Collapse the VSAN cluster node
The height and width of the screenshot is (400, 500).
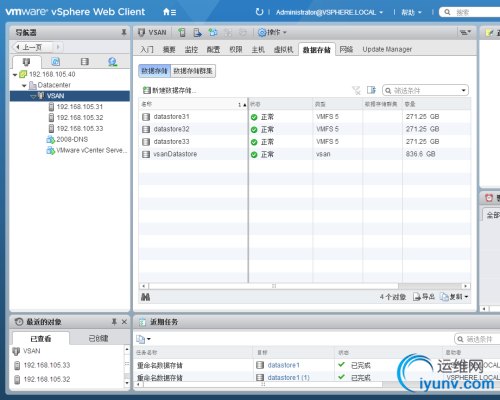[33, 96]
